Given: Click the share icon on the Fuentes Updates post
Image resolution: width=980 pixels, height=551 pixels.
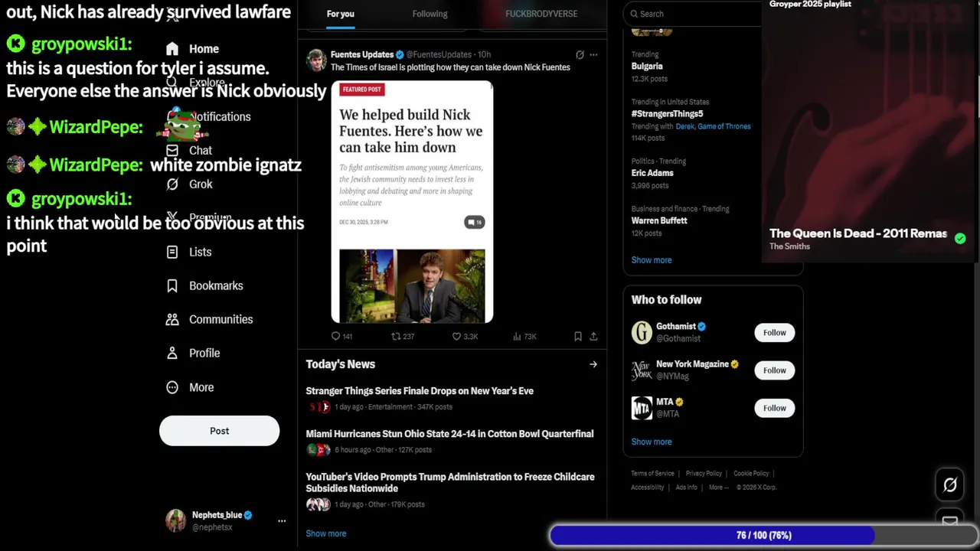Looking at the screenshot, I should point(593,336).
